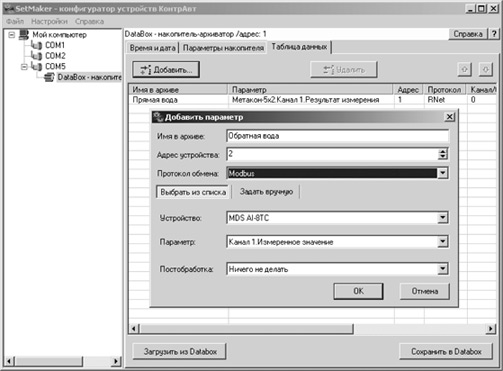The width and height of the screenshot is (503, 371).
Task: Click the COM1 port icon
Action: [x=37, y=45]
